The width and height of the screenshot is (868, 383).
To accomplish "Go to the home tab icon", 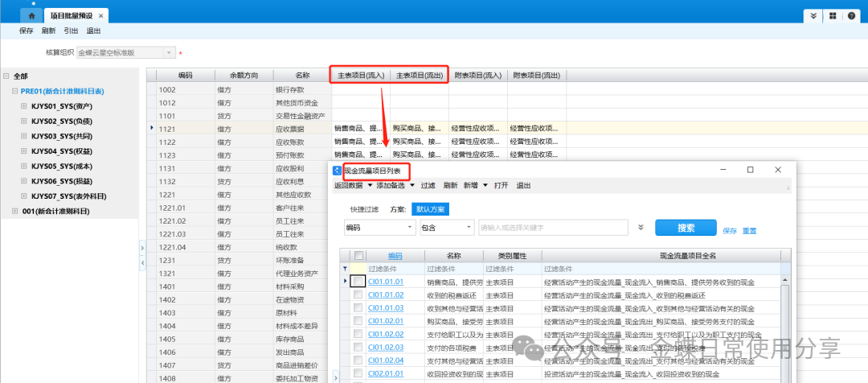I will (31, 15).
